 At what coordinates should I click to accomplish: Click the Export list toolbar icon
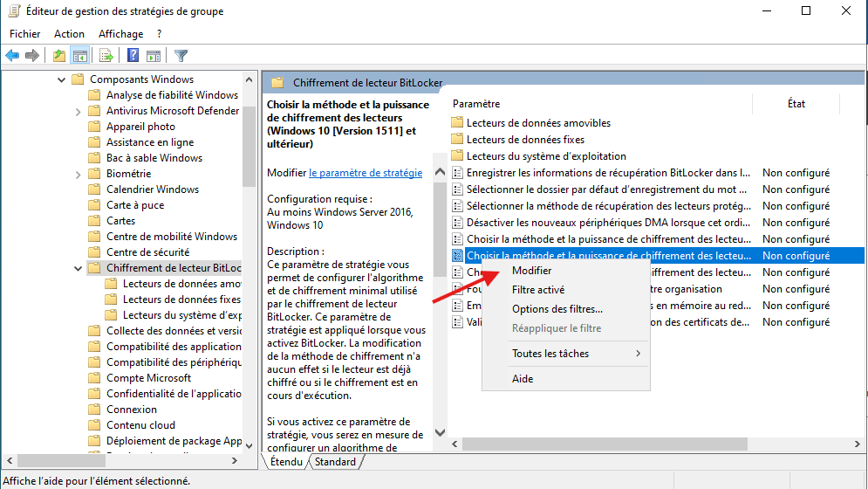pos(106,55)
